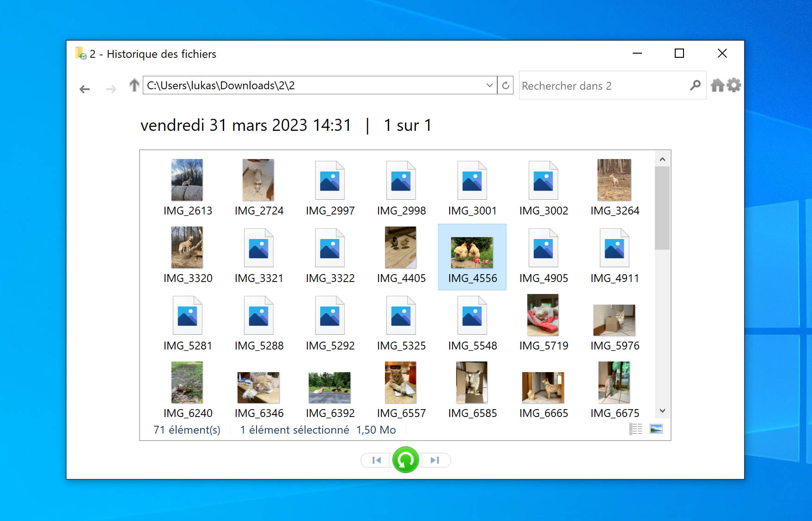This screenshot has width=812, height=521.
Task: Refresh the current folder view
Action: pyautogui.click(x=506, y=85)
